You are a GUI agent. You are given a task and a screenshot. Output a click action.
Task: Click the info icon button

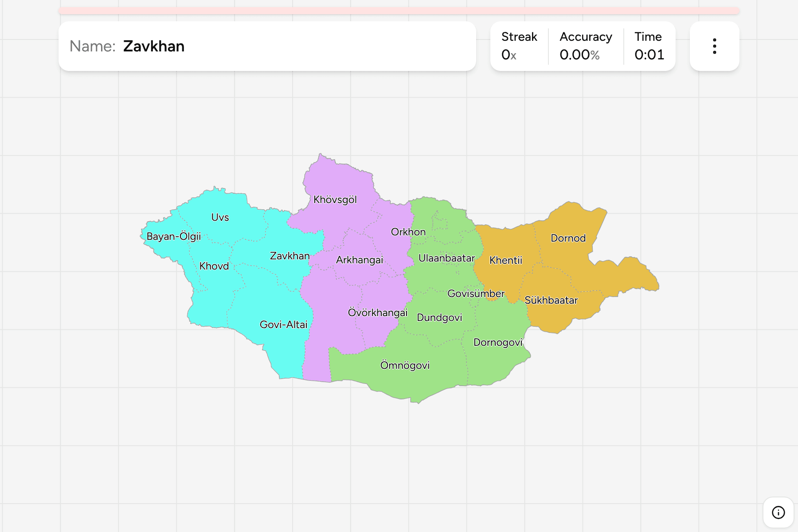[x=778, y=512]
